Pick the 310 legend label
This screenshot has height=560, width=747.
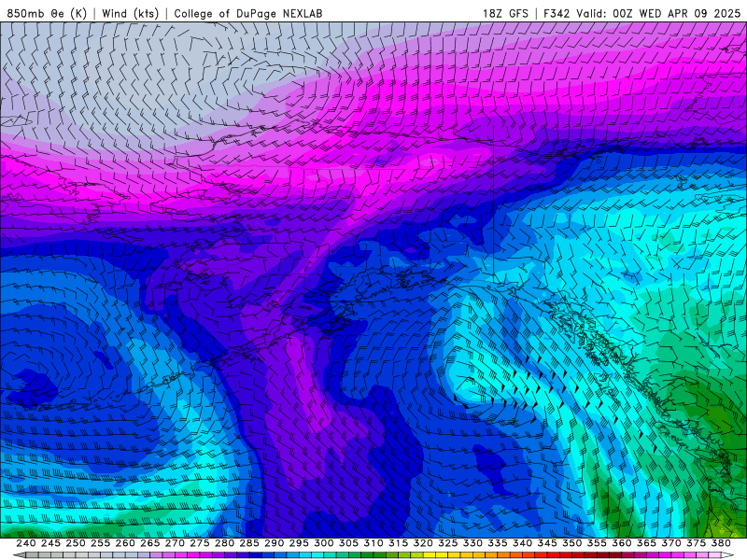pos(373,543)
